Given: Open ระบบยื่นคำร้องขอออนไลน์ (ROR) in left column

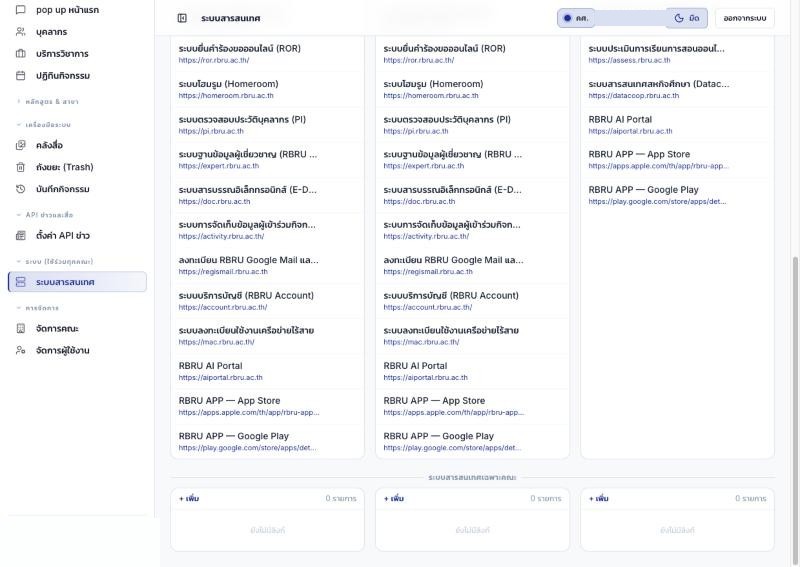Looking at the screenshot, I should 268,54.
